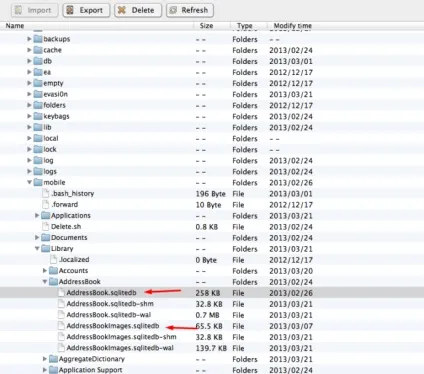424x374 pixels.
Task: Select the AddressBookImages.sqlitedb-wal file name
Action: [x=120, y=348]
